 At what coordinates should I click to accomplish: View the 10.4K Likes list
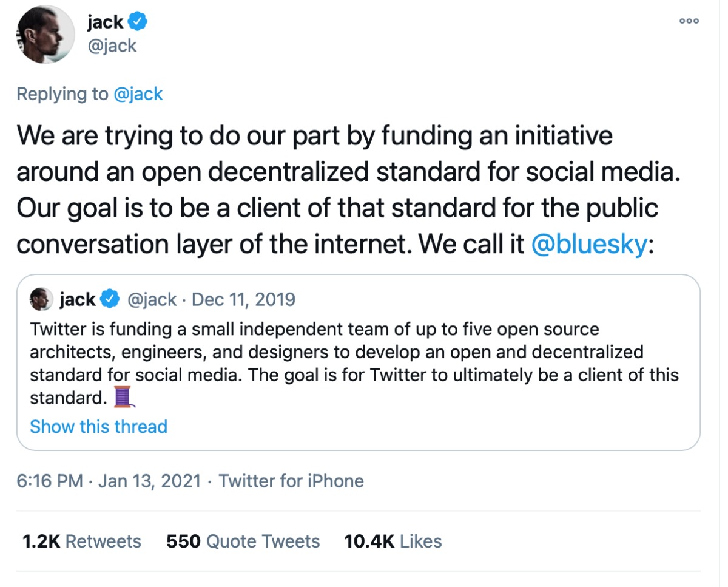[x=393, y=541]
